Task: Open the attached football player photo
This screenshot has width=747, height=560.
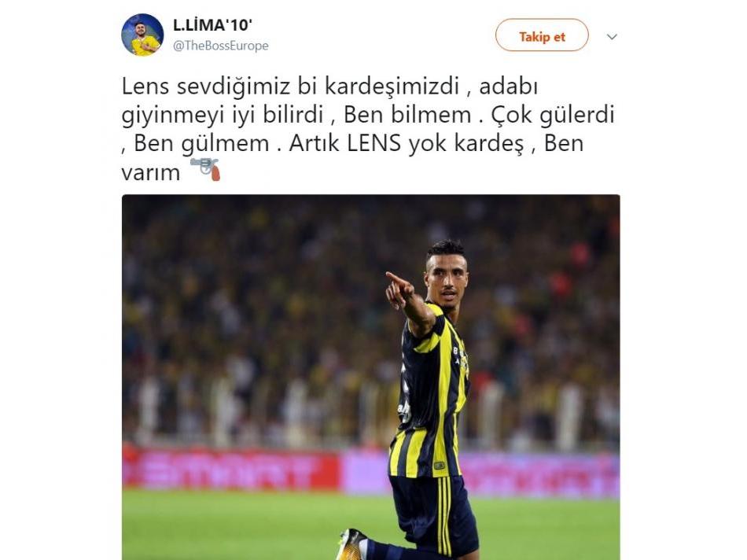Action: [370, 377]
